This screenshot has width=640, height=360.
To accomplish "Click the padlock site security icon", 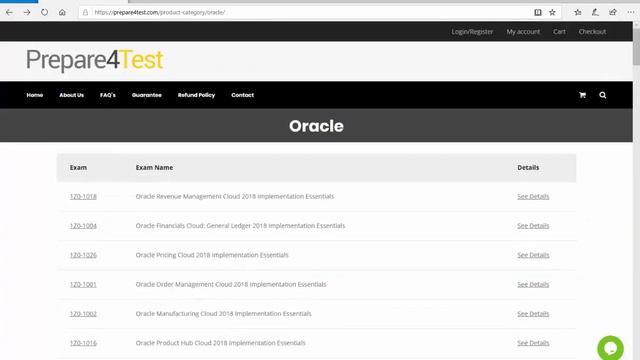I will pos(85,12).
